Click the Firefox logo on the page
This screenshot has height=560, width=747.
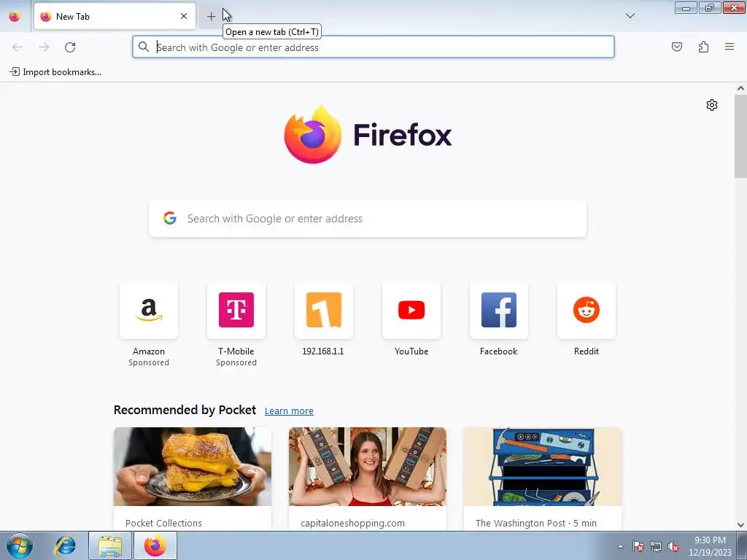click(x=368, y=135)
